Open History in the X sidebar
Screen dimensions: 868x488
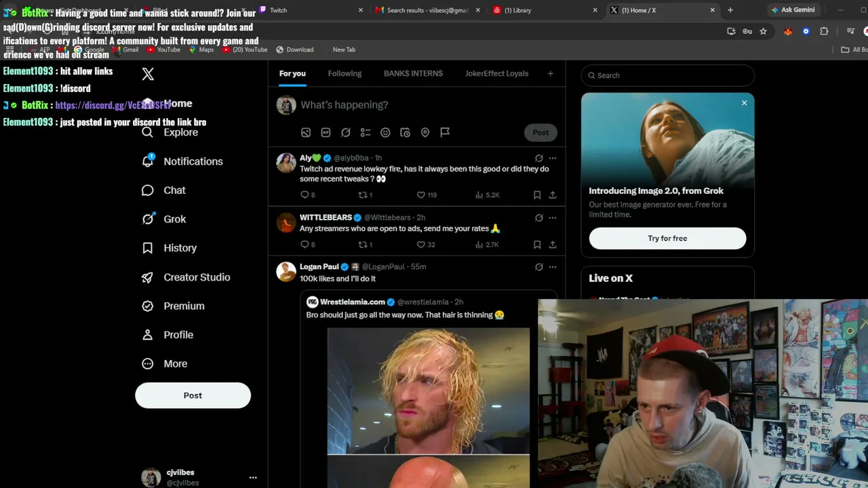[x=169, y=248]
